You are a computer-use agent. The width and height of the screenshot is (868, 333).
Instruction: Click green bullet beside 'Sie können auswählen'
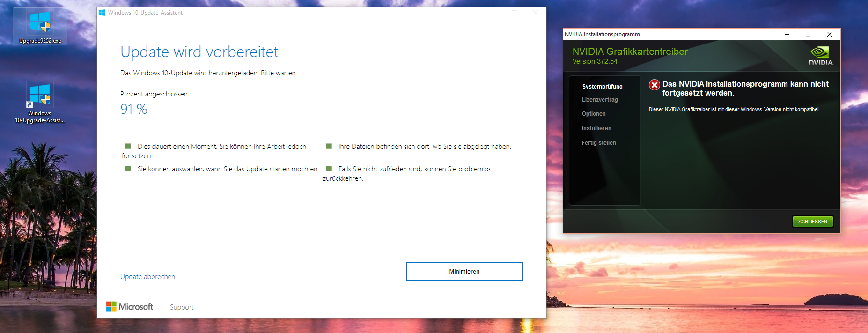pos(128,169)
